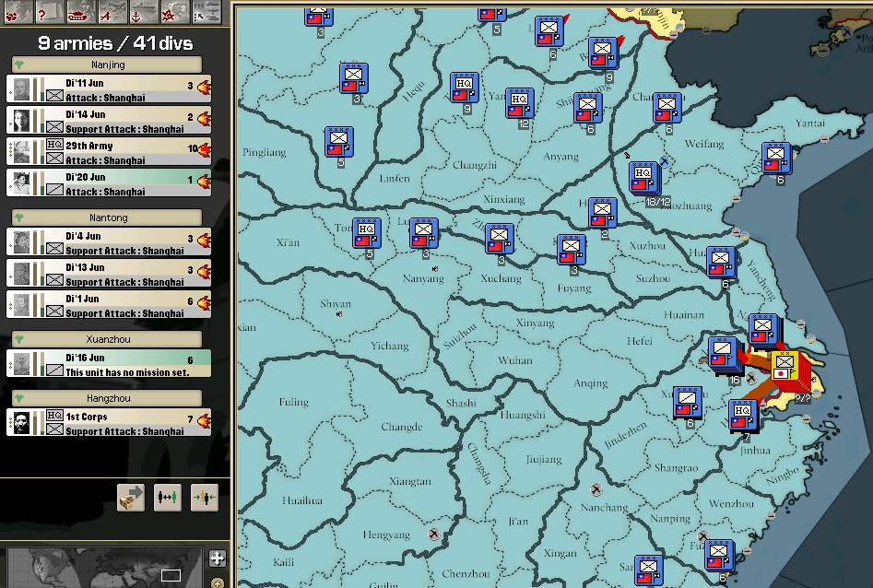The height and width of the screenshot is (588, 873).
Task: Select the Nanchang province on the map
Action: pyautogui.click(x=604, y=507)
